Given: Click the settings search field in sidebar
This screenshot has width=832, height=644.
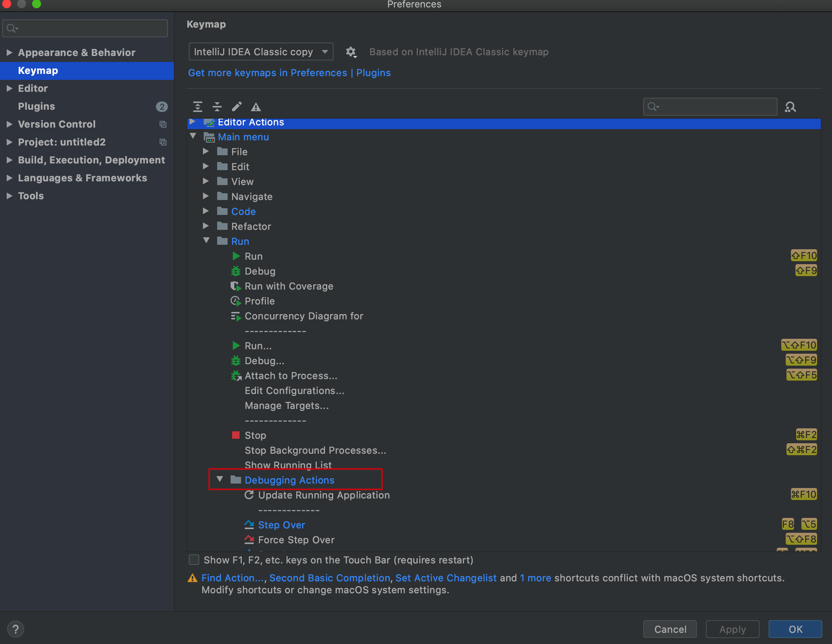Looking at the screenshot, I should pyautogui.click(x=85, y=28).
